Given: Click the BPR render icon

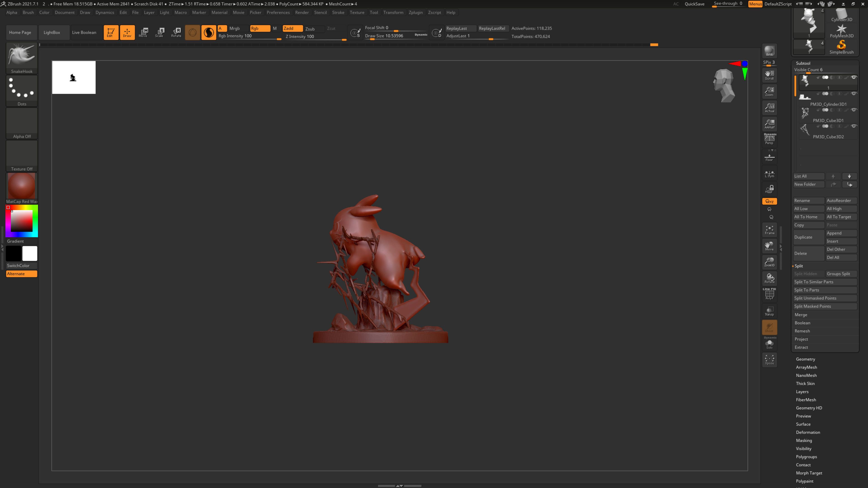Looking at the screenshot, I should click(x=769, y=51).
